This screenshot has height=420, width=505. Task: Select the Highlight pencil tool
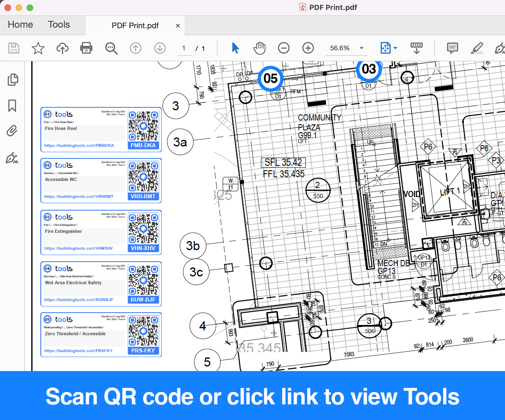point(477,48)
